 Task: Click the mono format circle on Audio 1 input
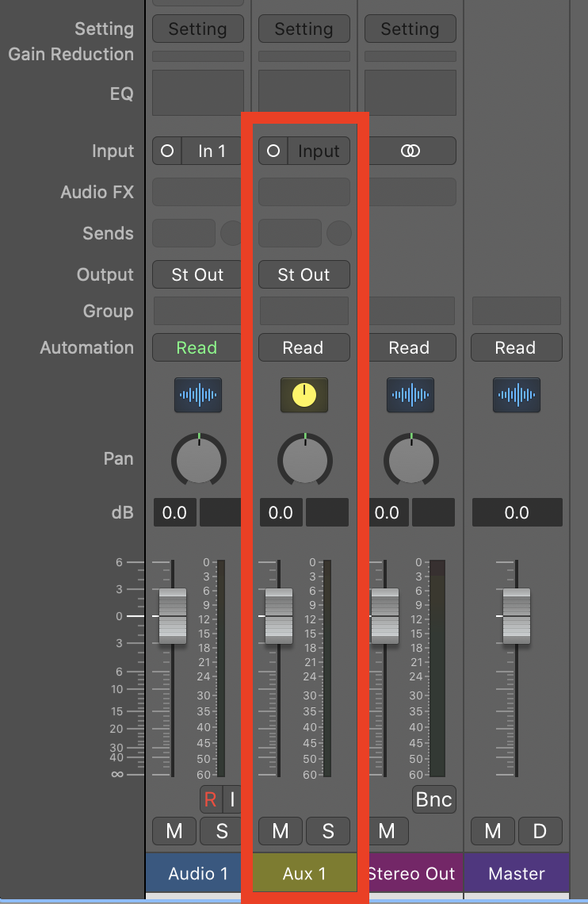click(167, 151)
